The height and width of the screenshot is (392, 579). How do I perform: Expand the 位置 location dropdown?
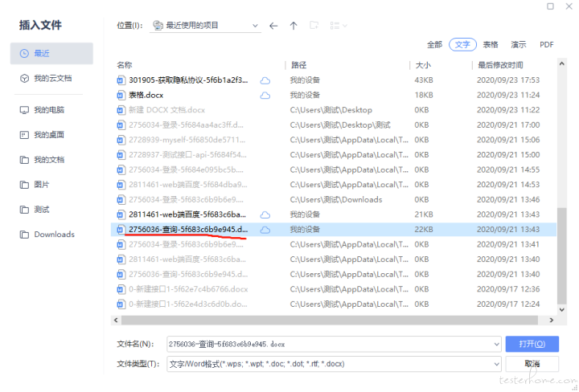(255, 26)
